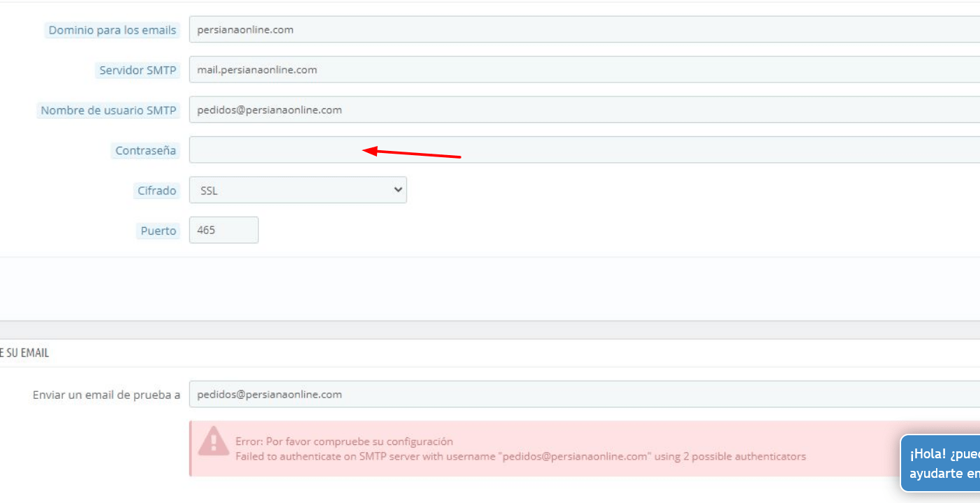Click the Contraseña label

145,150
